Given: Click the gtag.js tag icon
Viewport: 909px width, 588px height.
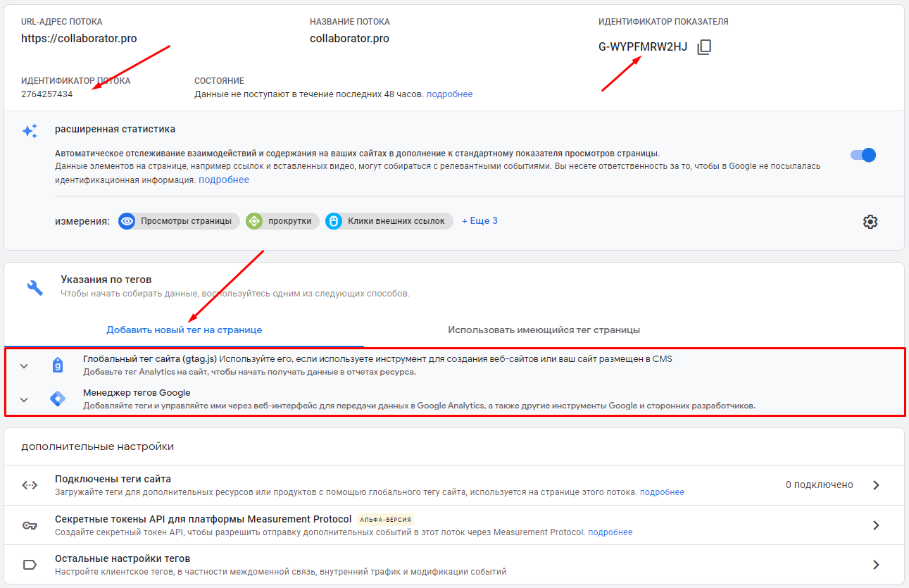Looking at the screenshot, I should pyautogui.click(x=58, y=365).
